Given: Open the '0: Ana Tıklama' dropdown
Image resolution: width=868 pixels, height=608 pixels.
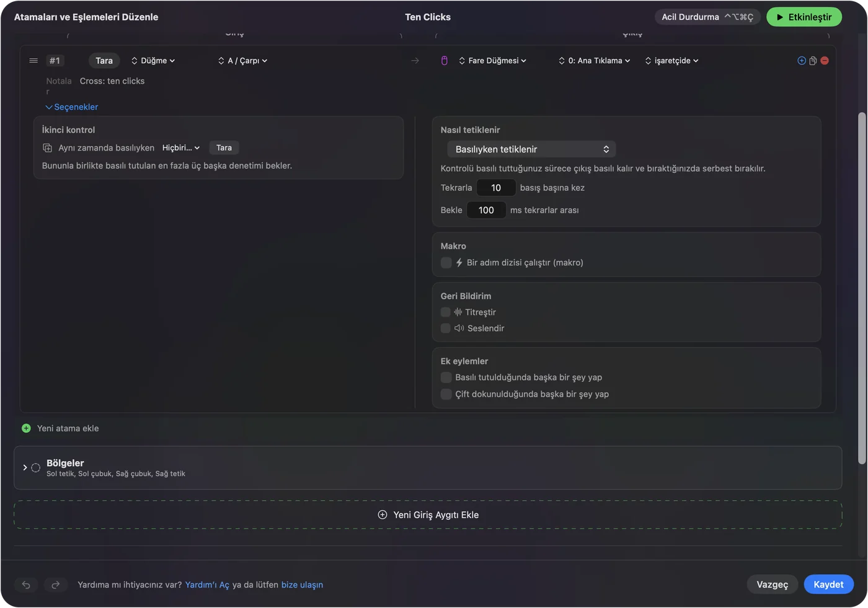Looking at the screenshot, I should coord(594,61).
